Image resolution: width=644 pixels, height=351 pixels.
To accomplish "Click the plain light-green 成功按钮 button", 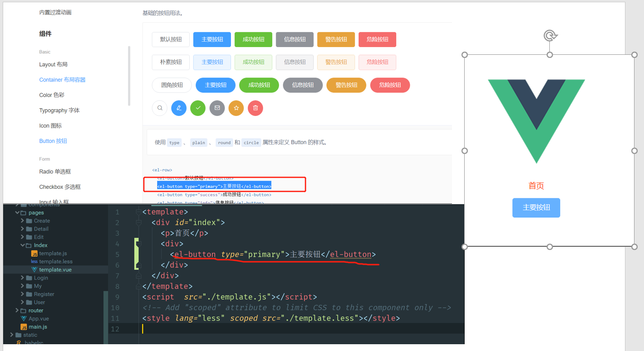I will [253, 62].
